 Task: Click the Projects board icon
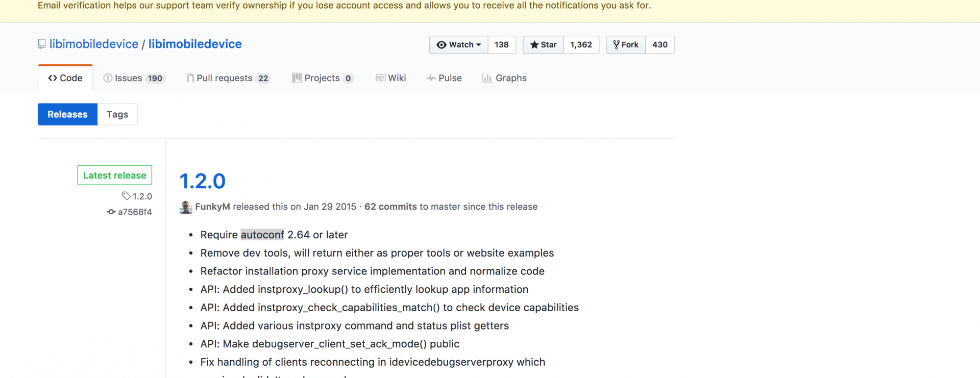point(297,78)
